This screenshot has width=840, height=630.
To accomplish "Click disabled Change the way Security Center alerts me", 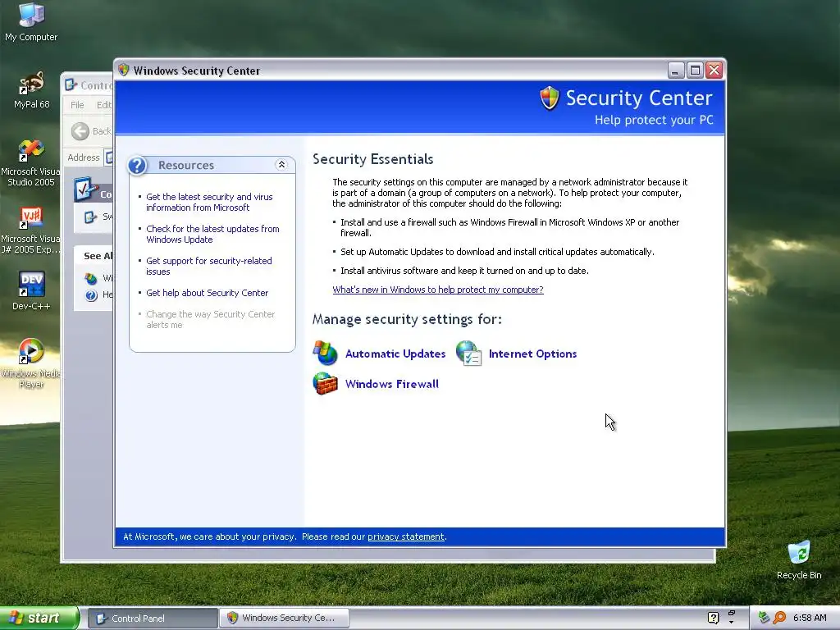I will point(211,320).
